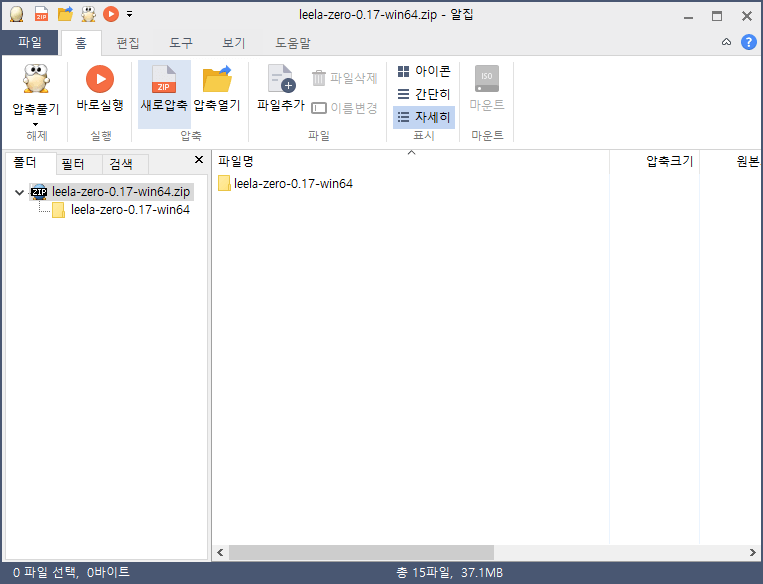Click the quick-access new ZIP icon in title bar
This screenshot has height=584, width=763.
click(41, 14)
